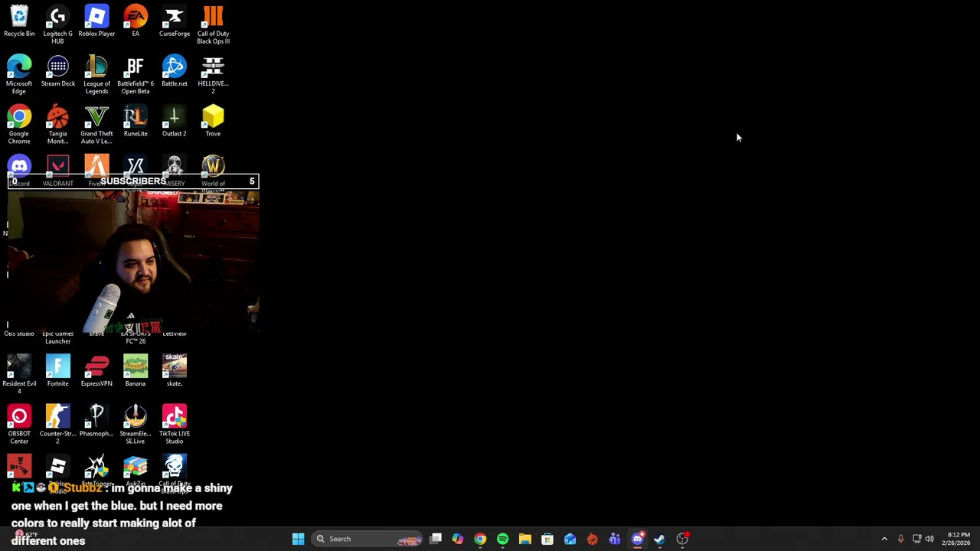This screenshot has height=551, width=980.
Task: Open StreamElements SE.Live shortcut
Action: click(136, 424)
